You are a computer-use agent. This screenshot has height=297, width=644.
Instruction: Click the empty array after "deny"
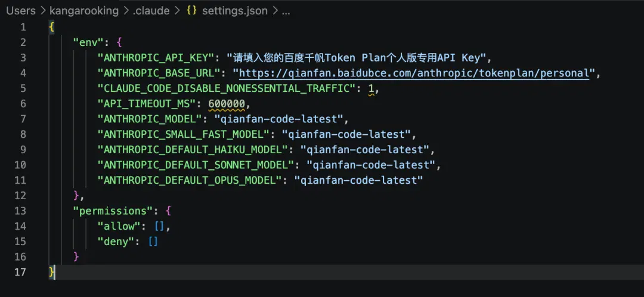[x=153, y=242]
